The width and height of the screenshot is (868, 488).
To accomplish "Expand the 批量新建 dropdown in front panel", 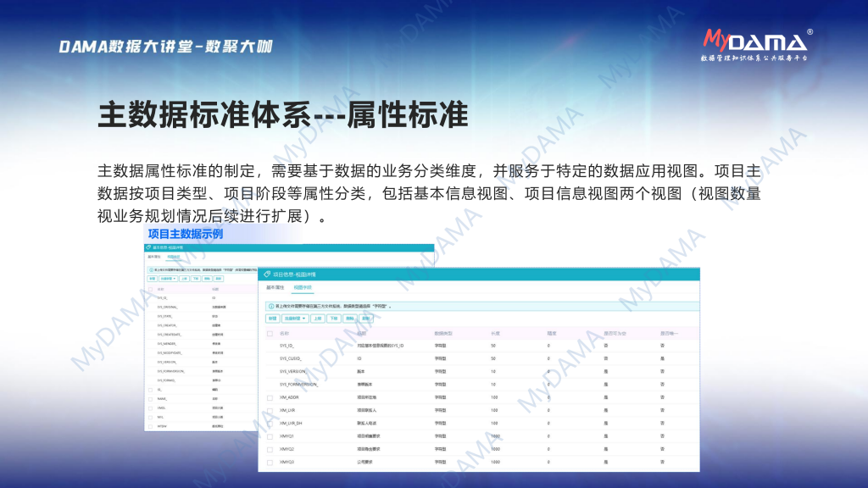I will click(295, 319).
